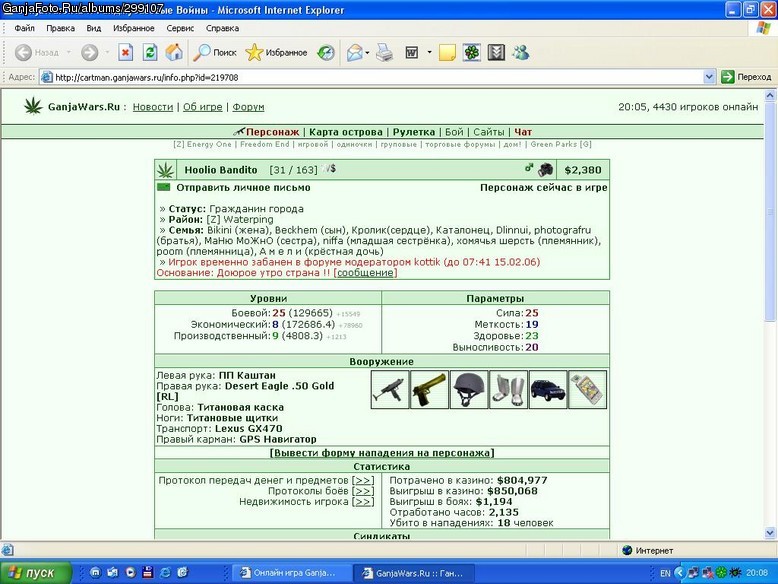Open the Home page icon
Viewport: 778px width, 584px height.
point(174,52)
